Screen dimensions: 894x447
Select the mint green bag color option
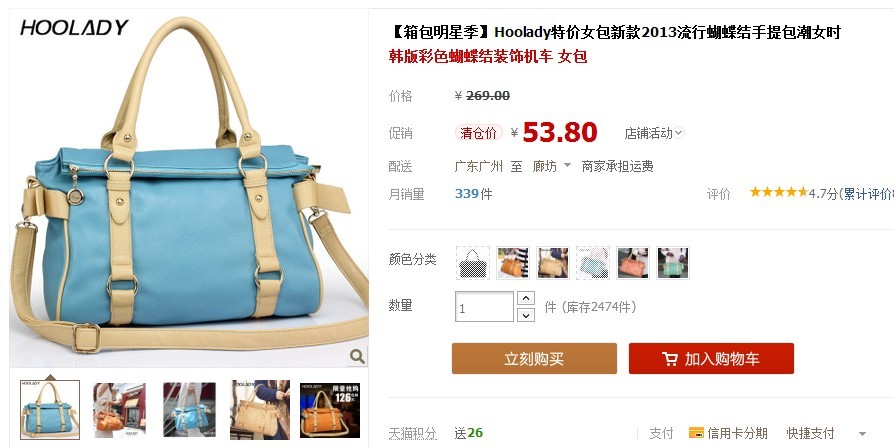point(672,263)
